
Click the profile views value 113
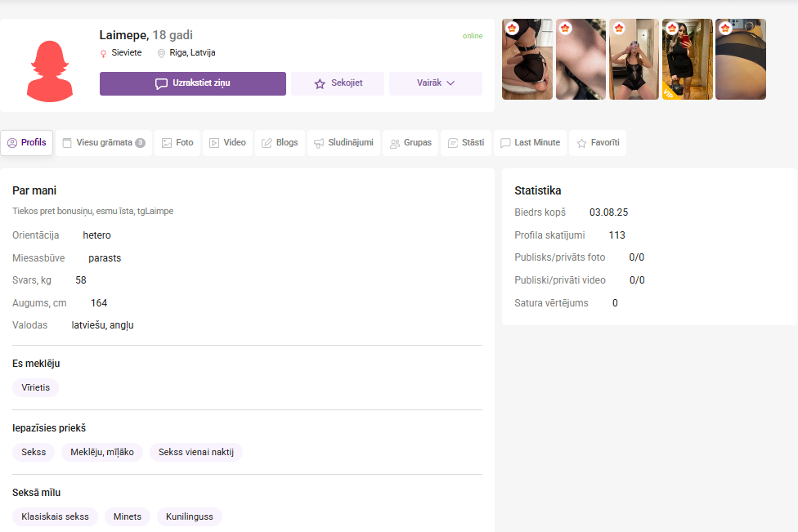pyautogui.click(x=616, y=235)
